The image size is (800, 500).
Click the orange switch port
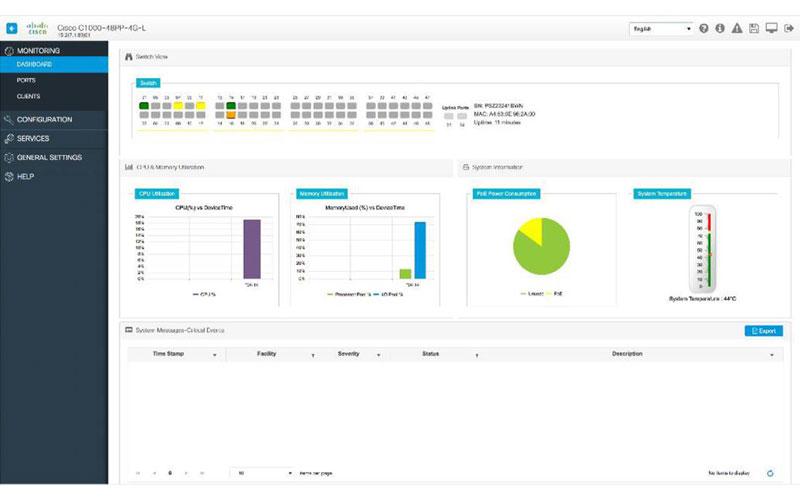click(231, 116)
